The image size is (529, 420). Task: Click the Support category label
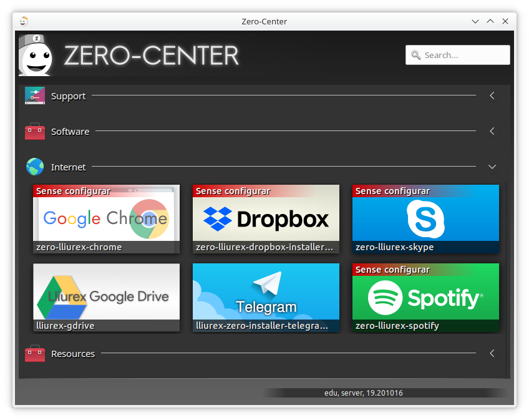[x=69, y=96]
